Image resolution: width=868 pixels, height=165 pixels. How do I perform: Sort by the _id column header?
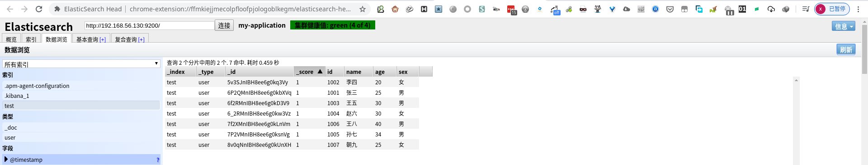[259, 72]
